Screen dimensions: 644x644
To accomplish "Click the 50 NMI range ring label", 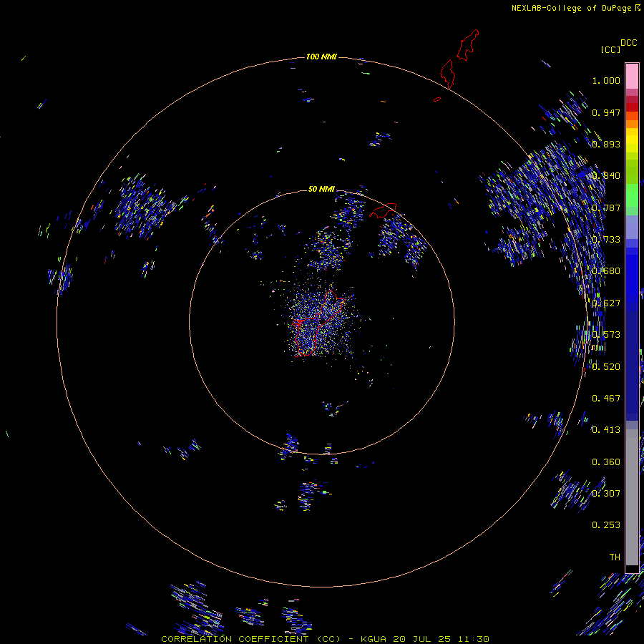I will (x=321, y=189).
